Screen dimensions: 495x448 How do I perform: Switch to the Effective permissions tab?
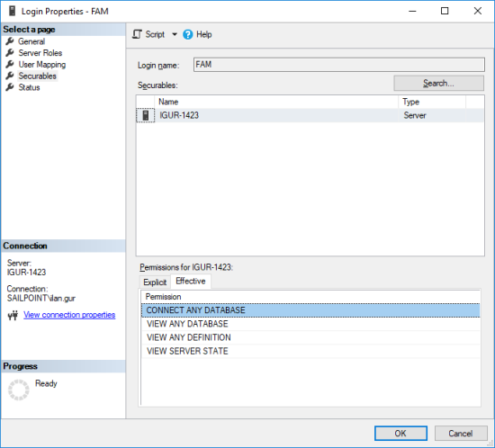point(191,281)
